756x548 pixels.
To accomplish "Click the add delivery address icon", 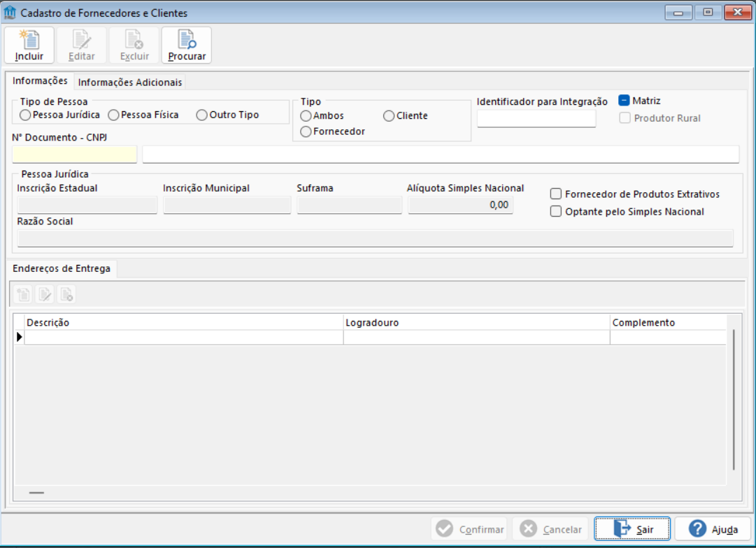I will point(23,294).
